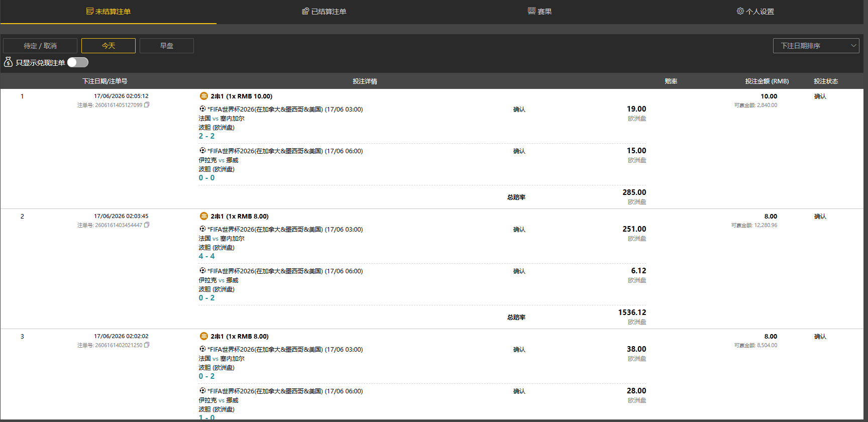Copy bet number 2606161402021250 with its copy icon
This screenshot has width=868, height=422.
click(x=147, y=345)
